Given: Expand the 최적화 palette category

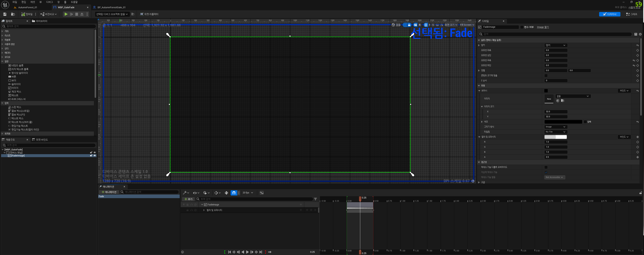Looking at the screenshot, I should pyautogui.click(x=2, y=134).
